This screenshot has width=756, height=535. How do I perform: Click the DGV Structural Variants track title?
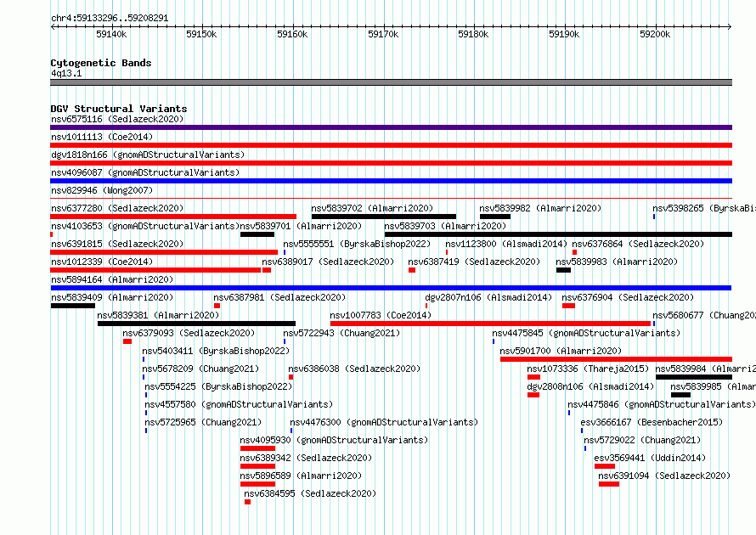[x=119, y=109]
